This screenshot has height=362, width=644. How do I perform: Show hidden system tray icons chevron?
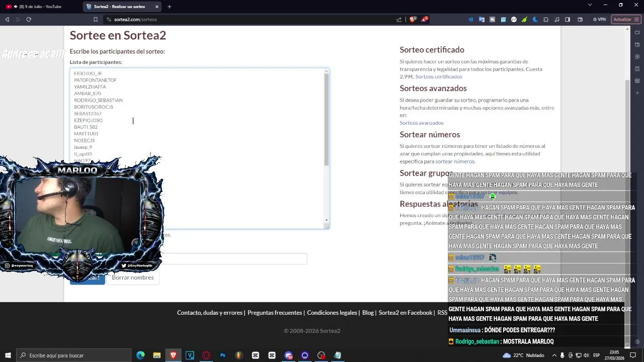(554, 355)
